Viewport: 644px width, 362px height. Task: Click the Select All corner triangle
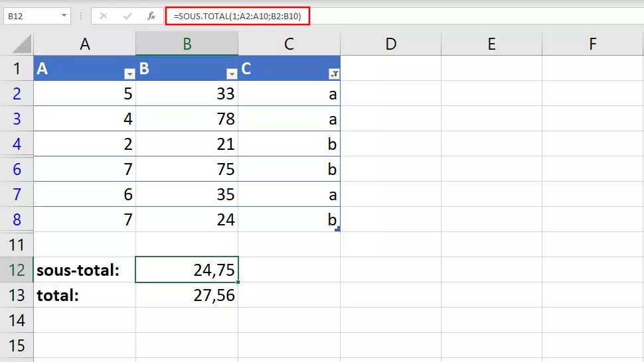pyautogui.click(x=22, y=44)
